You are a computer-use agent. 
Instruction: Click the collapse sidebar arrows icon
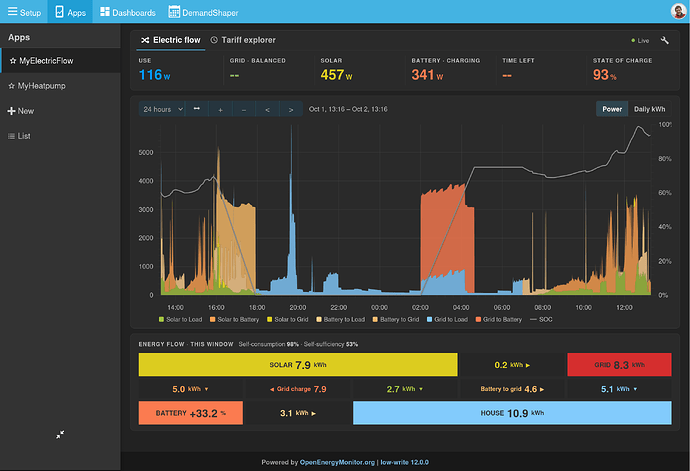(x=60, y=434)
